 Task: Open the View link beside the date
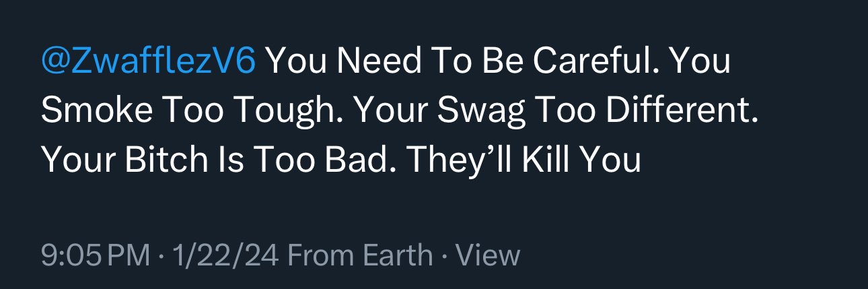point(488,256)
